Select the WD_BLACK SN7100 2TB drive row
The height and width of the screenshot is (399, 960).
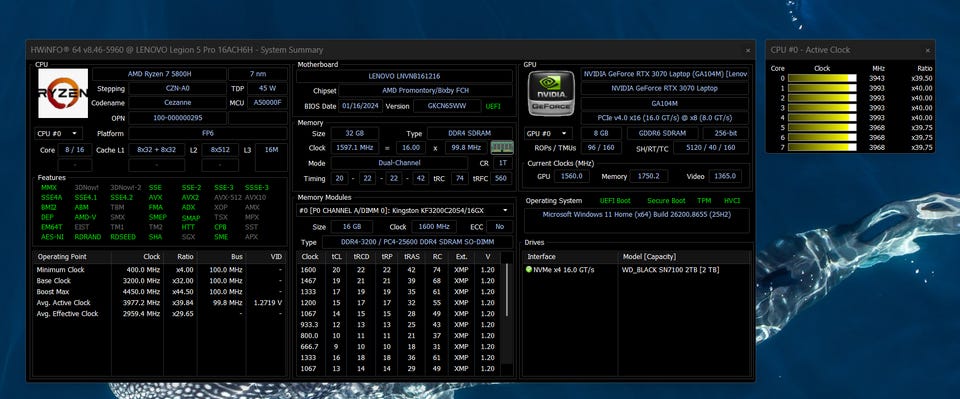637,270
